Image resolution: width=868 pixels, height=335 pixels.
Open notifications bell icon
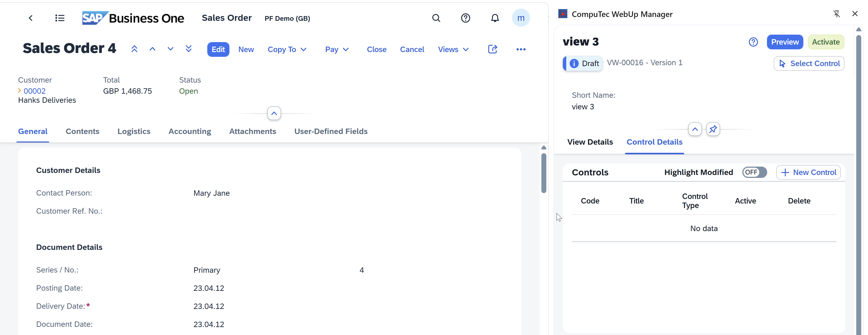495,18
